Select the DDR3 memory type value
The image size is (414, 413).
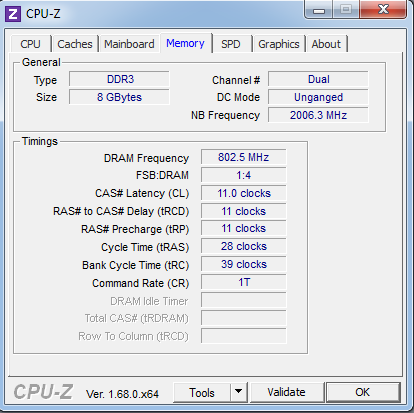(120, 79)
